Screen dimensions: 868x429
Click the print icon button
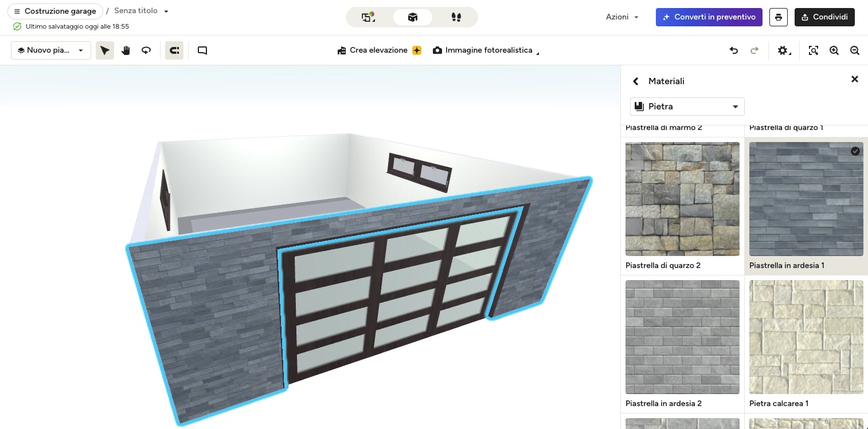pyautogui.click(x=779, y=17)
